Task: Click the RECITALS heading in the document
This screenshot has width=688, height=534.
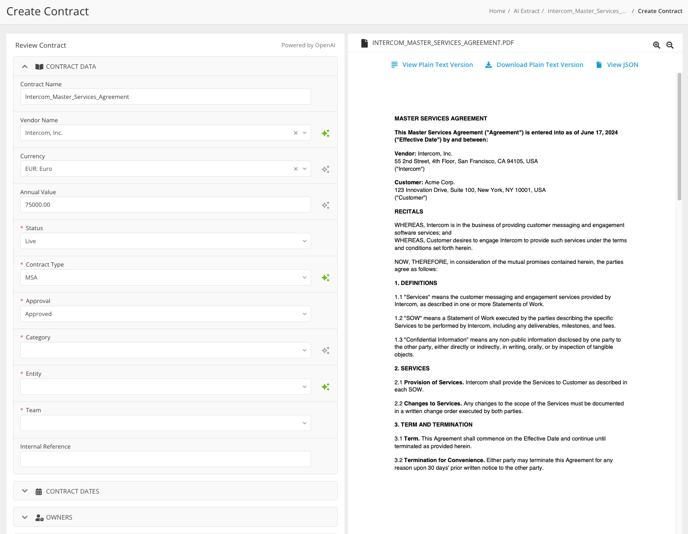Action: 408,211
